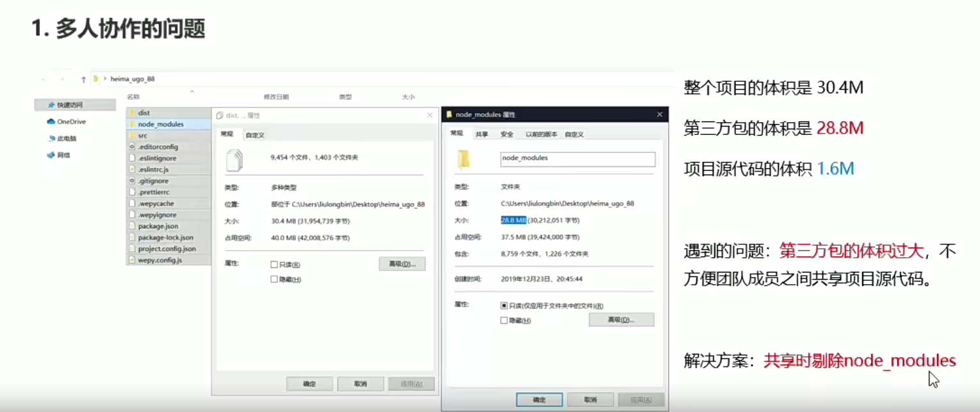Click the large folder icon in the node_modules properties dialog
Image resolution: width=980 pixels, height=412 pixels.
463,159
